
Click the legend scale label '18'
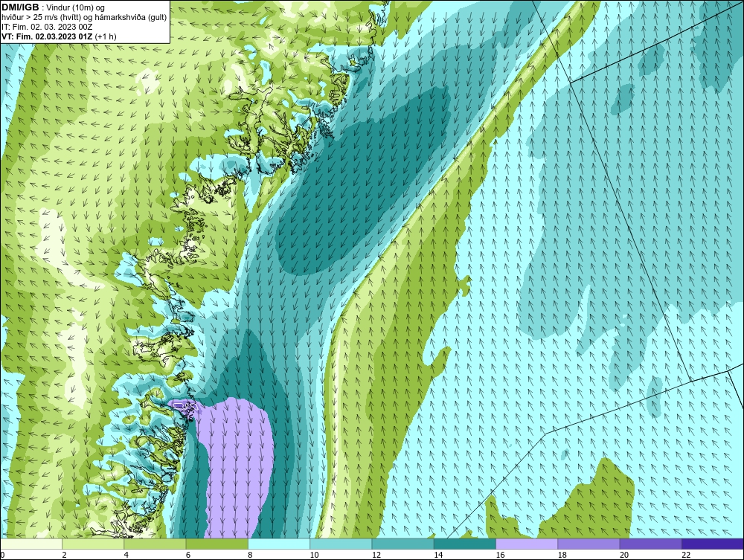pyautogui.click(x=562, y=556)
